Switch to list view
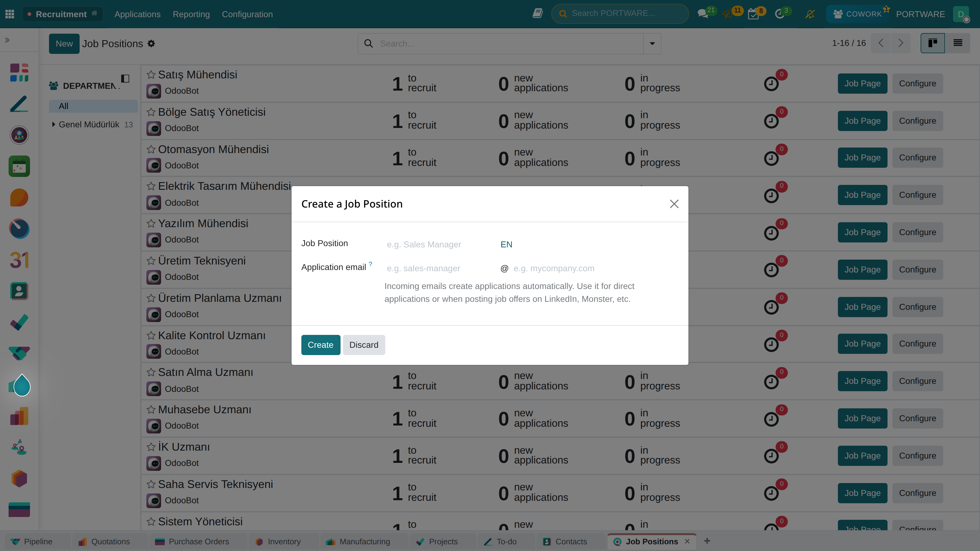The height and width of the screenshot is (551, 980). [x=958, y=43]
